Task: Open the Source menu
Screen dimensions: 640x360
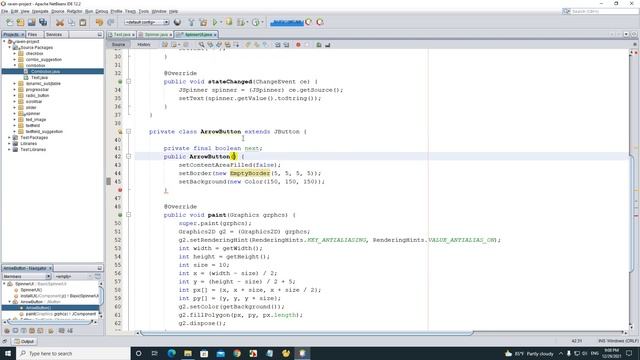Action: pos(58,11)
